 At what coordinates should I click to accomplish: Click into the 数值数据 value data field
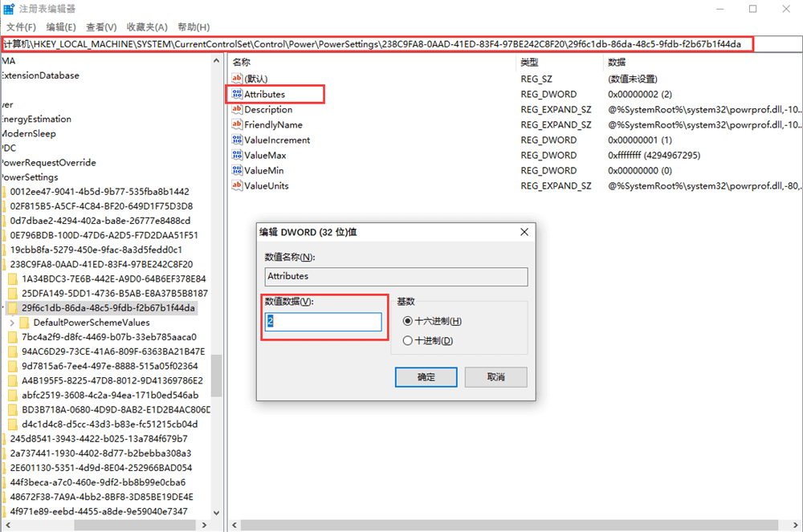click(x=324, y=322)
